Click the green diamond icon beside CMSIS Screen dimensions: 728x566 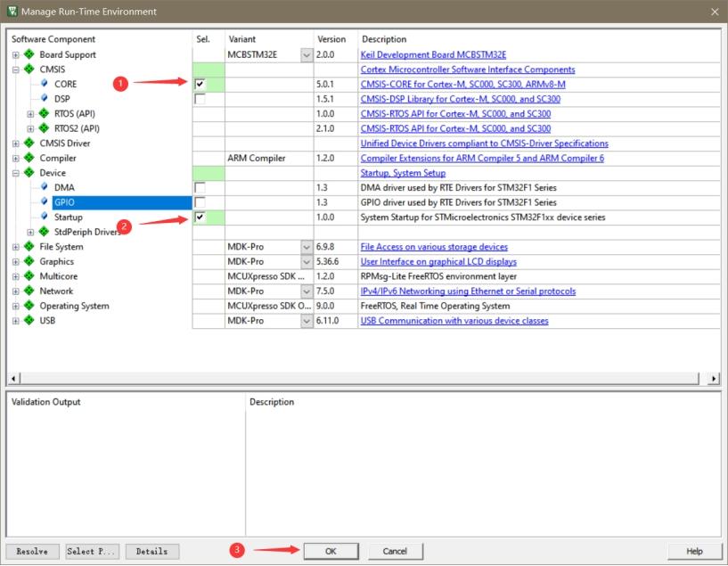(x=29, y=70)
